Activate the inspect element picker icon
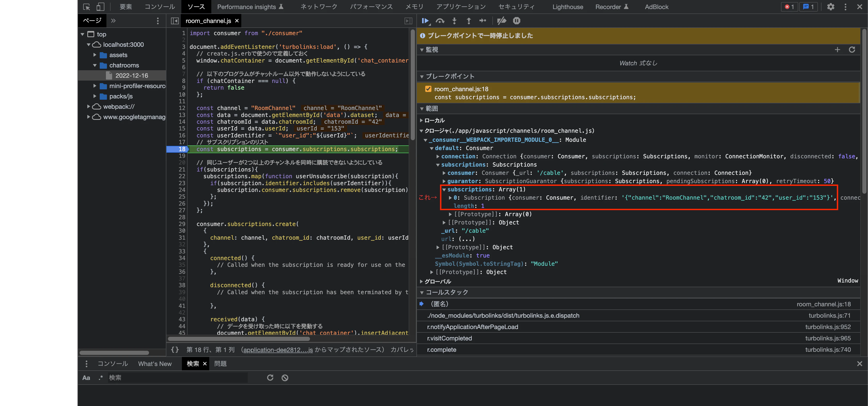Image resolution: width=868 pixels, height=406 pixels. (87, 7)
